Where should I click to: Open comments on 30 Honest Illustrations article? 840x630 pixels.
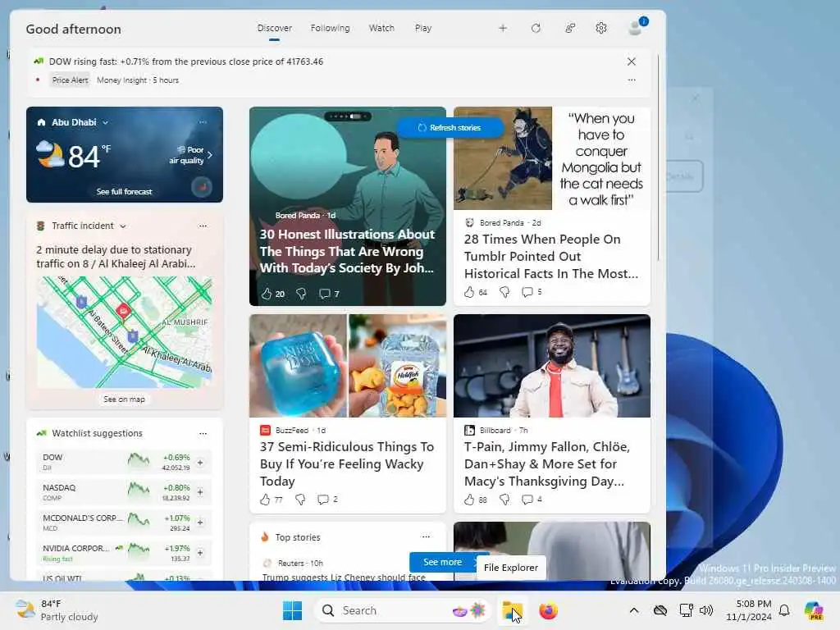[329, 294]
